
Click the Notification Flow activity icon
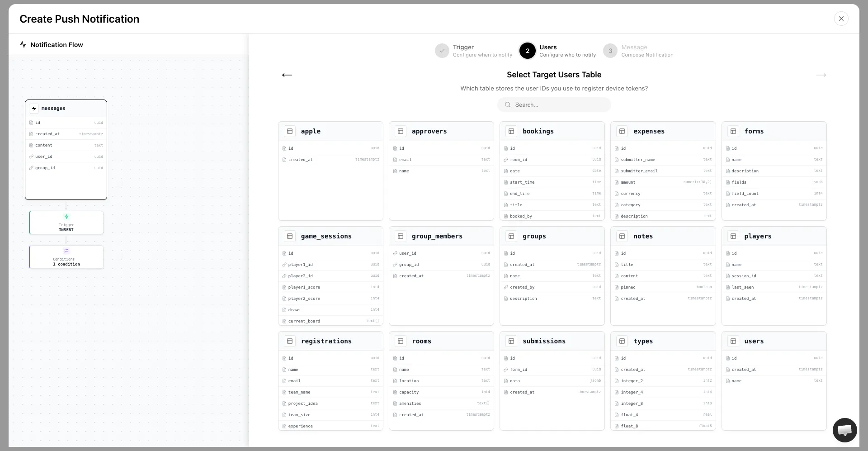pyautogui.click(x=23, y=44)
